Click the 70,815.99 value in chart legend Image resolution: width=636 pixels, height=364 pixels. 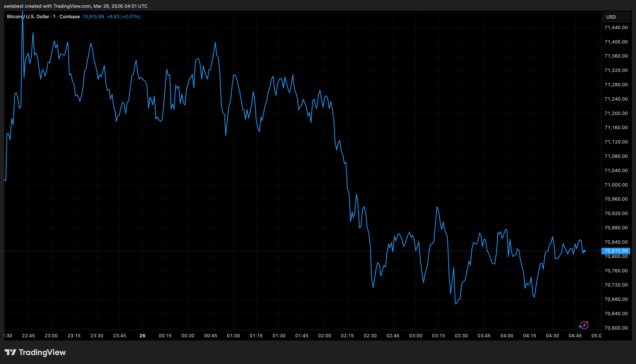(93, 17)
